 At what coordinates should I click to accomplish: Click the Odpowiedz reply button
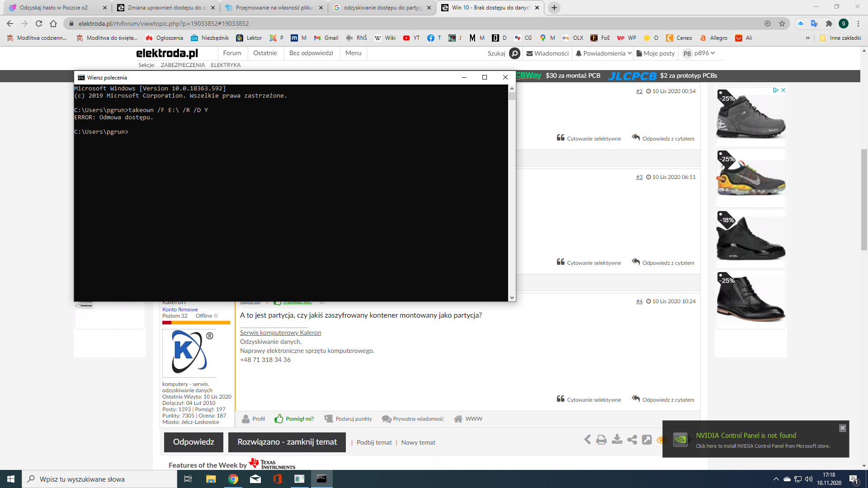tap(193, 442)
